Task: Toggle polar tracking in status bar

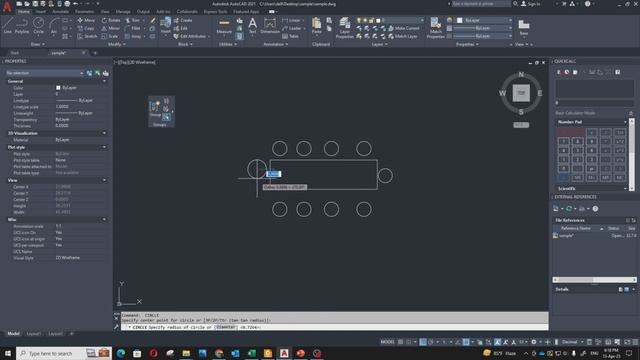Action: tap(431, 342)
